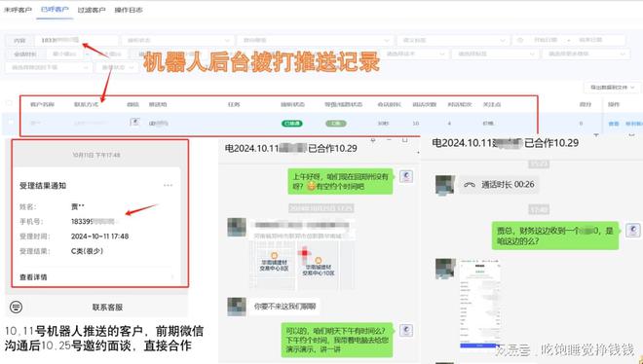
Task: Click the 客户名称 column header
Action: coord(42,104)
